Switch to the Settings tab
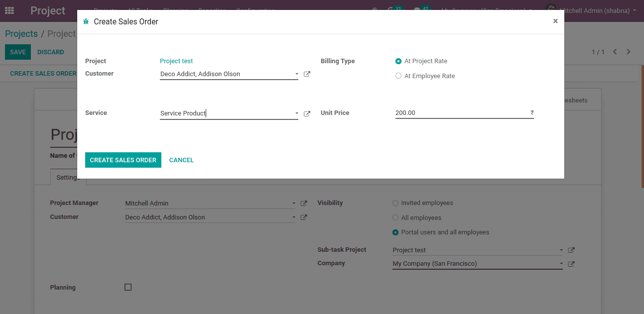 (x=68, y=178)
